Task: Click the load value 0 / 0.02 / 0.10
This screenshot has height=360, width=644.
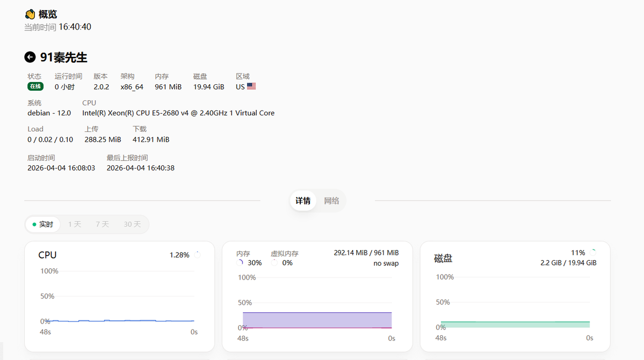Action: pos(50,140)
